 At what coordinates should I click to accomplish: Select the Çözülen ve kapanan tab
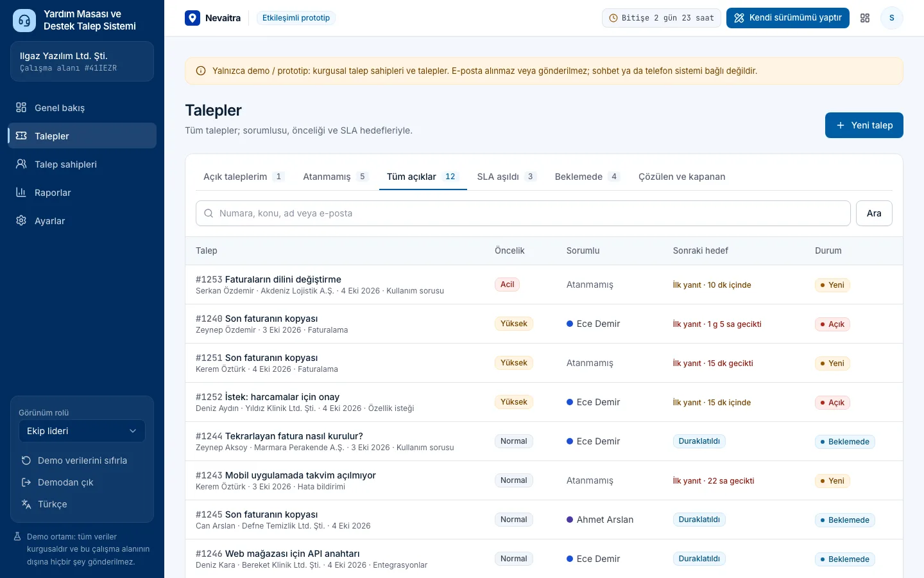tap(681, 177)
